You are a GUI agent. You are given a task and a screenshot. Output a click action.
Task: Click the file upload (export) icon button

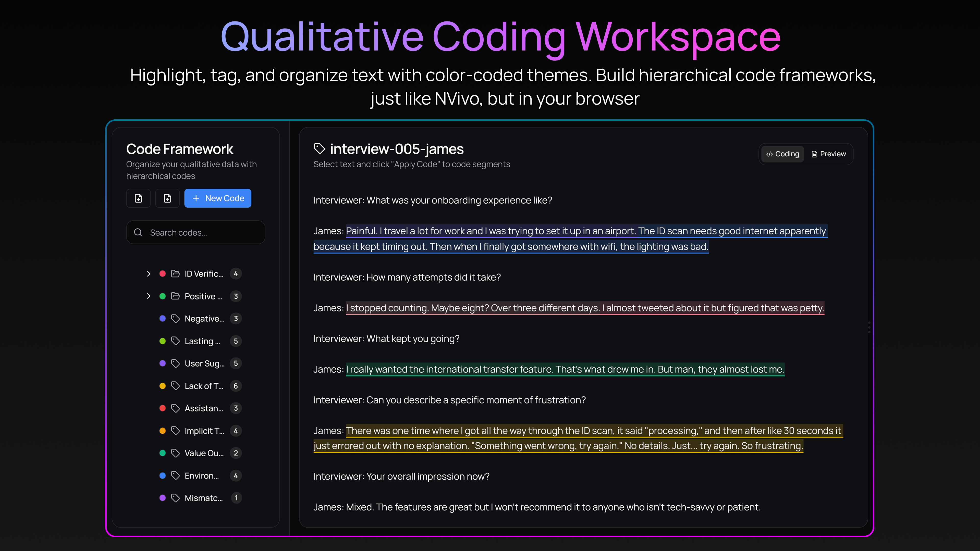click(x=167, y=198)
